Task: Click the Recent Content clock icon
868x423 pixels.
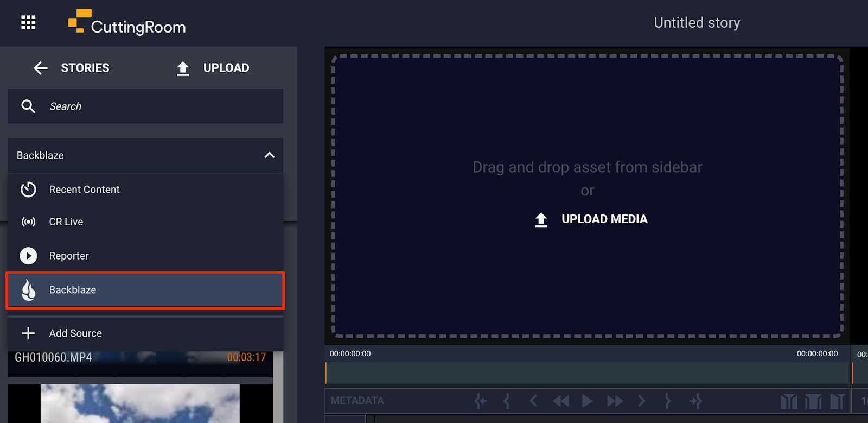Action: click(28, 190)
